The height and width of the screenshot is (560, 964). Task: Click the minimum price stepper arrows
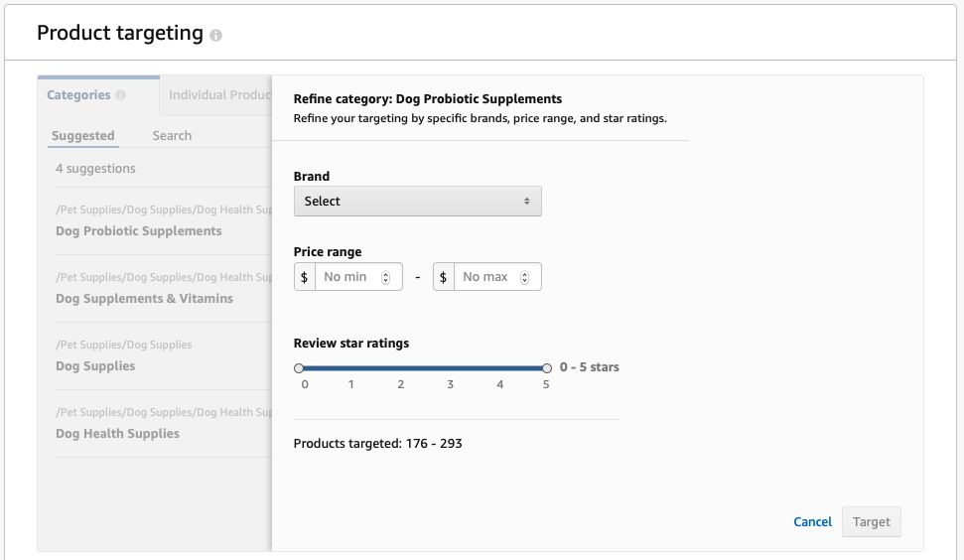[385, 277]
